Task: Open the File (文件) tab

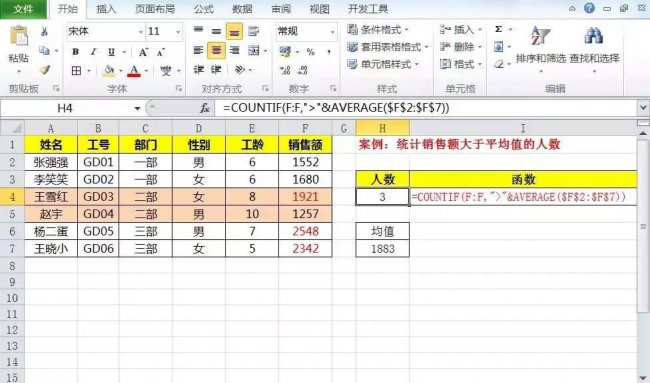Action: (x=23, y=9)
